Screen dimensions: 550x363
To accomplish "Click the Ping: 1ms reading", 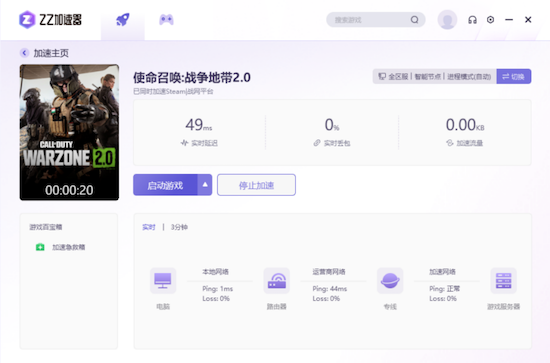I will point(217,289).
